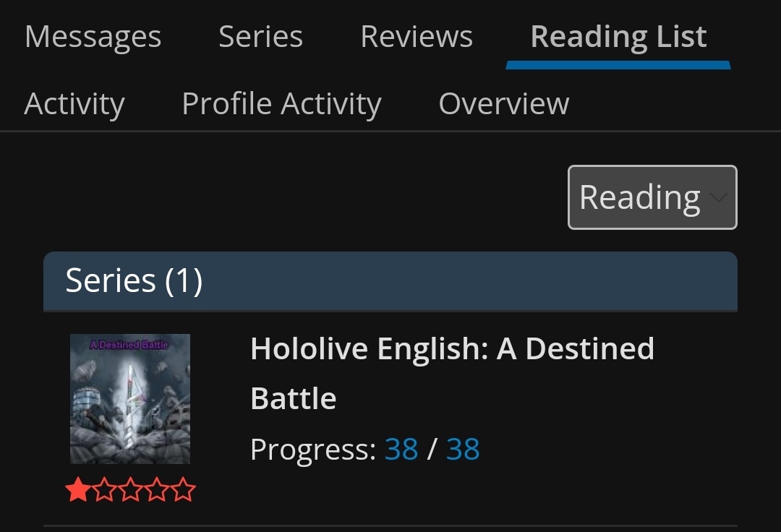Set rating to five stars
The height and width of the screenshot is (532, 781).
point(183,489)
